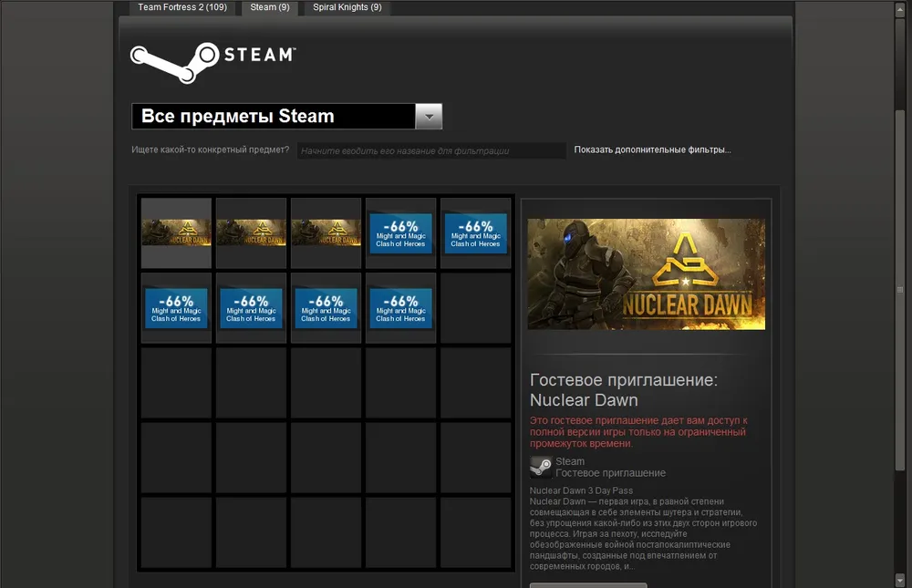Image resolution: width=912 pixels, height=588 pixels.
Task: Select the third -66% coupon in the second row
Action: point(326,307)
